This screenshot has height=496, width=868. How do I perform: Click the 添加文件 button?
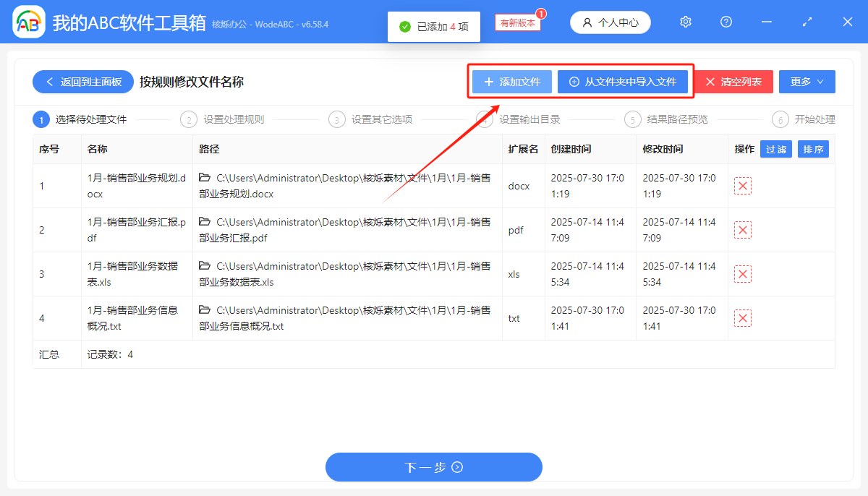[511, 82]
